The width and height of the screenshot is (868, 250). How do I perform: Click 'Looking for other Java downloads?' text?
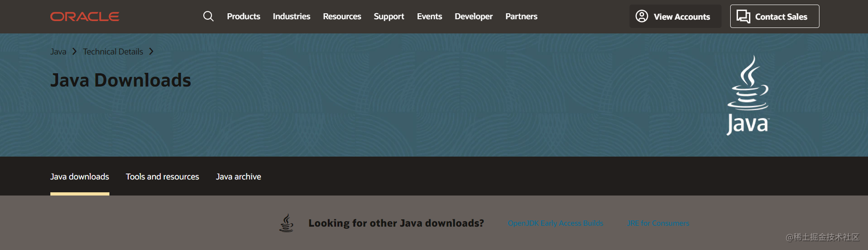[x=396, y=223]
